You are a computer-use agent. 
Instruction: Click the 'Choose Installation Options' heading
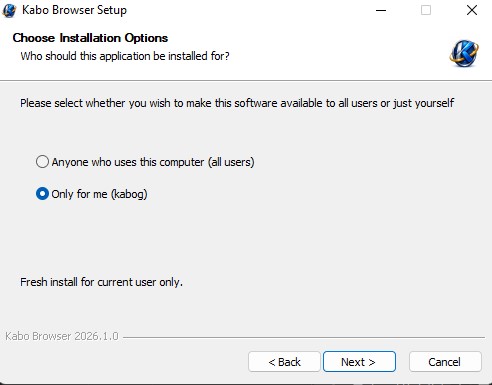click(x=90, y=38)
